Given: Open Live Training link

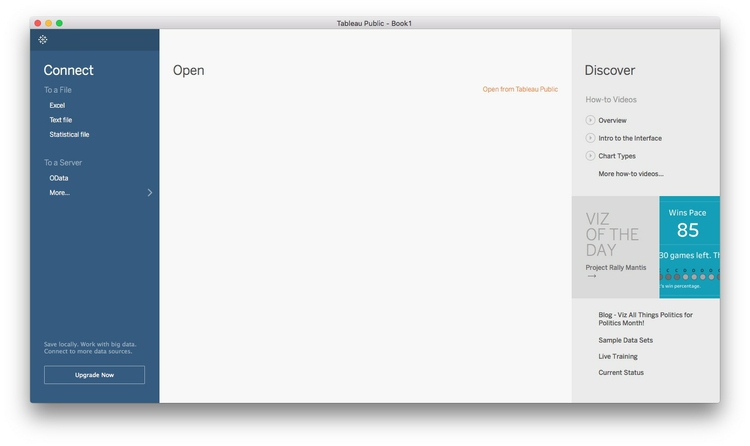Looking at the screenshot, I should pyautogui.click(x=618, y=357).
